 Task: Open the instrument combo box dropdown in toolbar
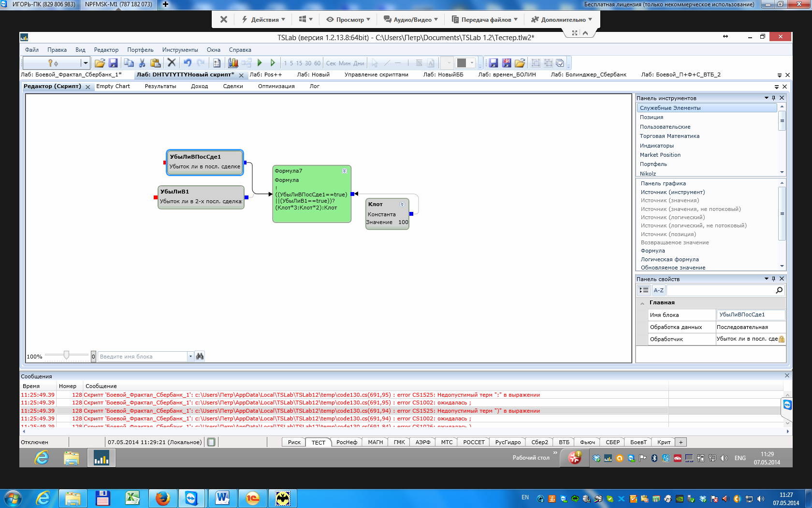click(x=85, y=63)
